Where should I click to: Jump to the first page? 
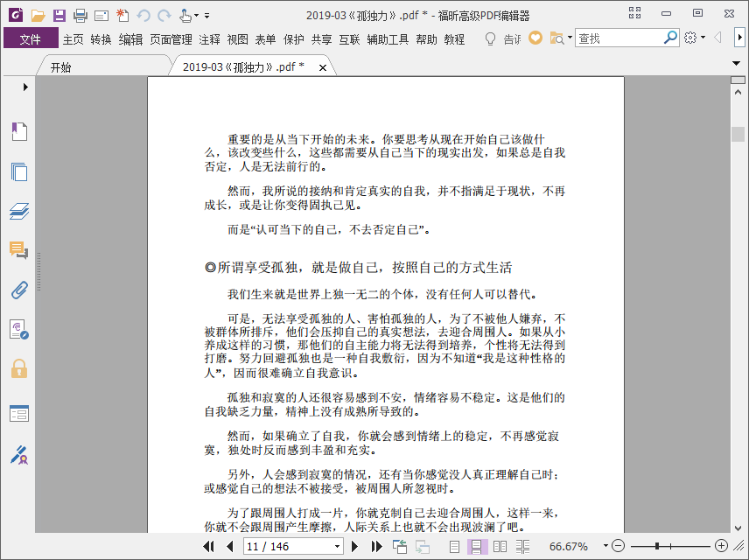[209, 546]
